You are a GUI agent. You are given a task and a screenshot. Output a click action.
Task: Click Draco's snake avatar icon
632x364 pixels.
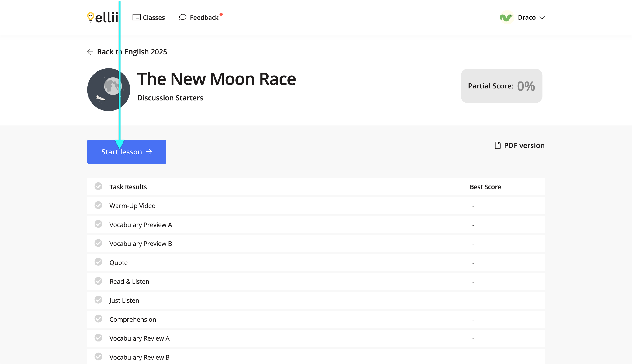[x=506, y=17]
